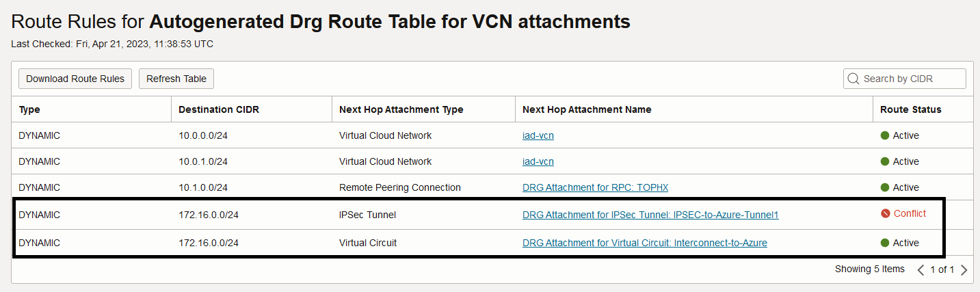Image resolution: width=980 pixels, height=292 pixels.
Task: Click green Active icon for Virtual Circuit row
Action: pyautogui.click(x=885, y=243)
